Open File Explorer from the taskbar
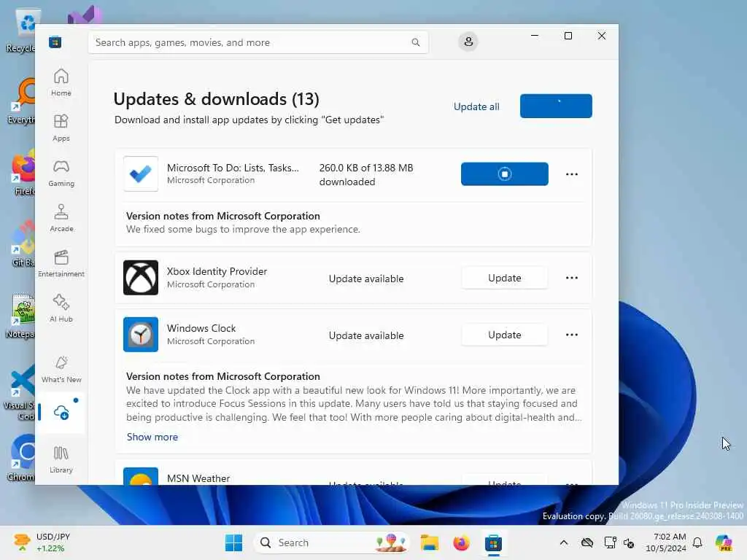Image resolution: width=747 pixels, height=560 pixels. click(429, 542)
